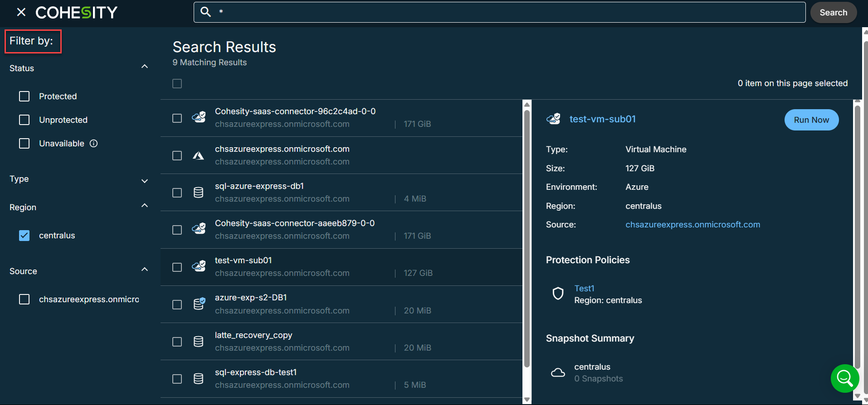
Task: Click the database icon beside sql-azure-express-db1
Action: point(198,193)
